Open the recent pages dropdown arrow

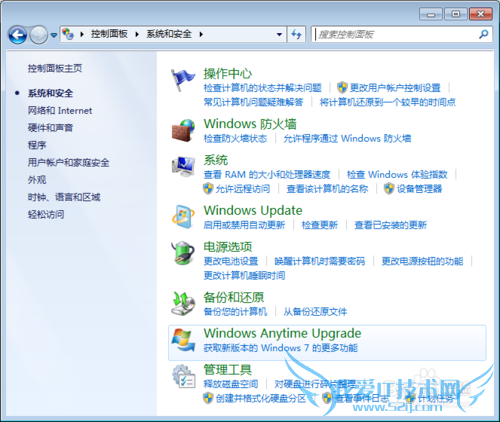(54, 35)
